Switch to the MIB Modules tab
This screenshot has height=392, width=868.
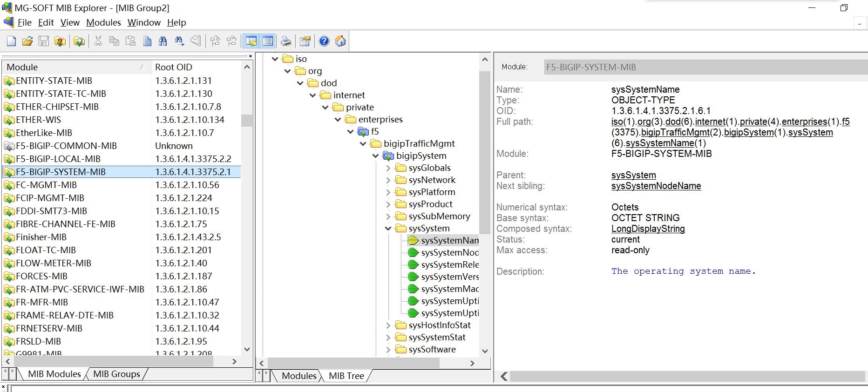[54, 374]
